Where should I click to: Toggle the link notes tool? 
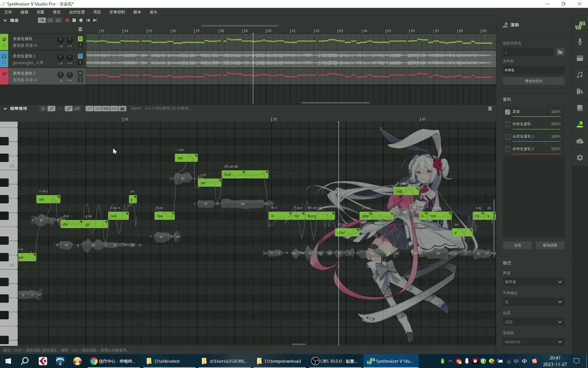[x=60, y=109]
